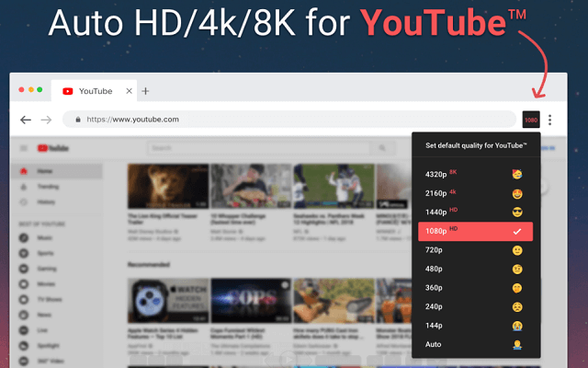Select 4320p 8K quality
This screenshot has height=368, width=588.
(475, 174)
